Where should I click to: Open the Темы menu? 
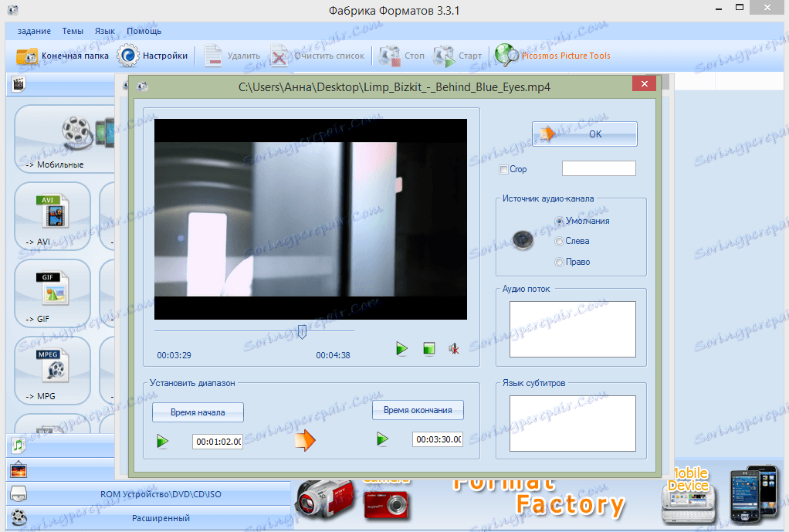tap(73, 31)
